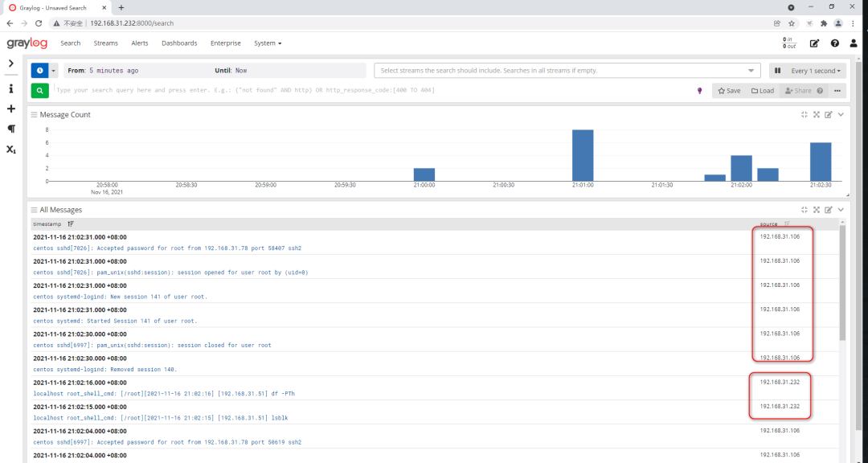Toggle sort order on timestamp column
The width and height of the screenshot is (868, 463).
[x=71, y=223]
